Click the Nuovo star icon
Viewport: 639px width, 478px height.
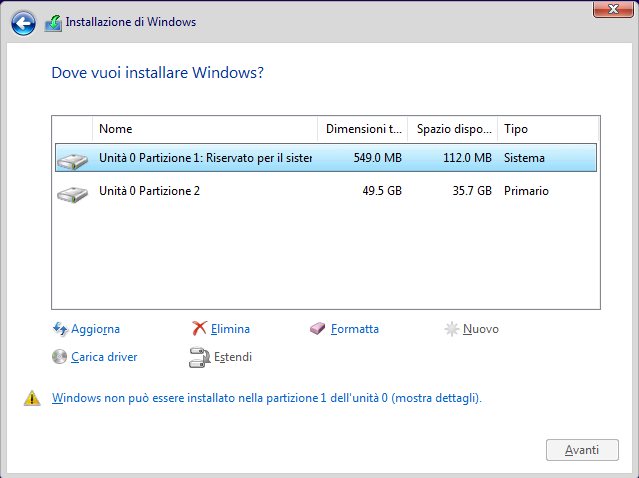point(452,329)
